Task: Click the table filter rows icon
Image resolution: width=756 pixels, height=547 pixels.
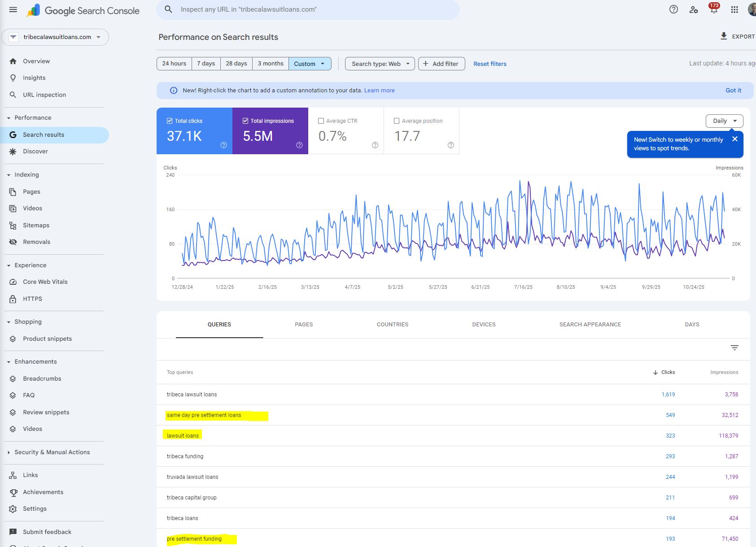Action: [734, 347]
